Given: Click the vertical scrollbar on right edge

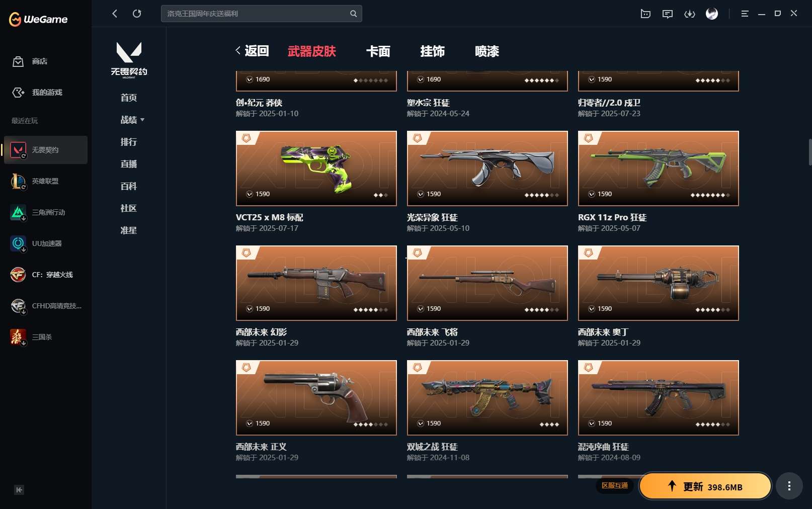Looking at the screenshot, I should (x=809, y=152).
